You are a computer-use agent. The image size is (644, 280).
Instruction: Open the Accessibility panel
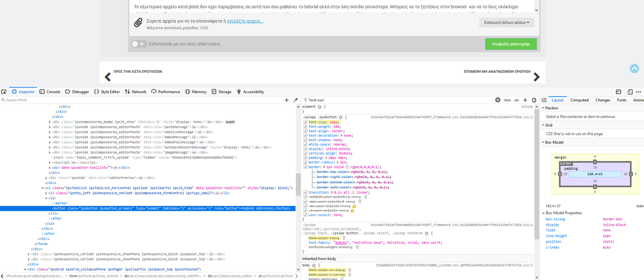(250, 92)
